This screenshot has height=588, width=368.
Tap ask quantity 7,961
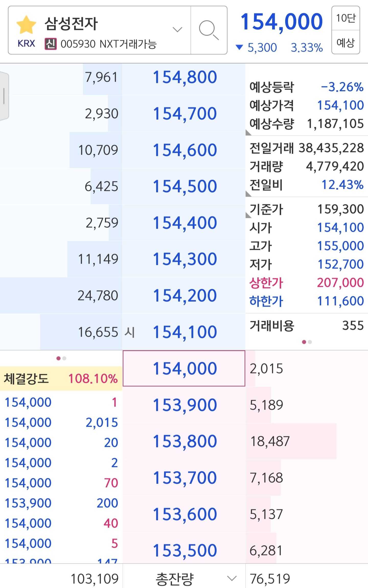[101, 77]
